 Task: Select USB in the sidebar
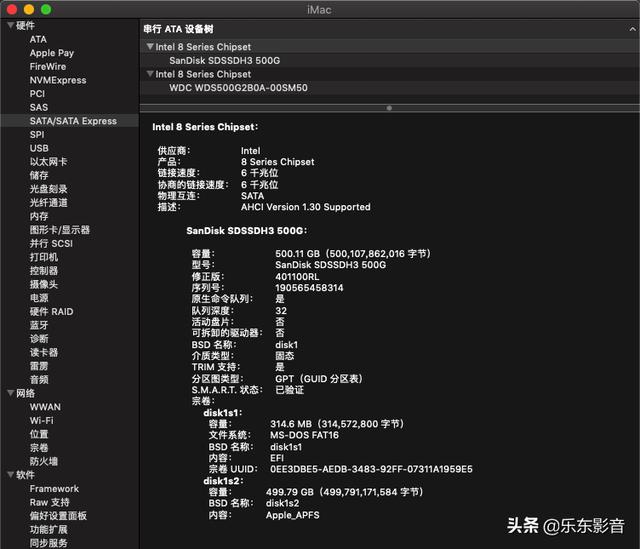[x=39, y=148]
